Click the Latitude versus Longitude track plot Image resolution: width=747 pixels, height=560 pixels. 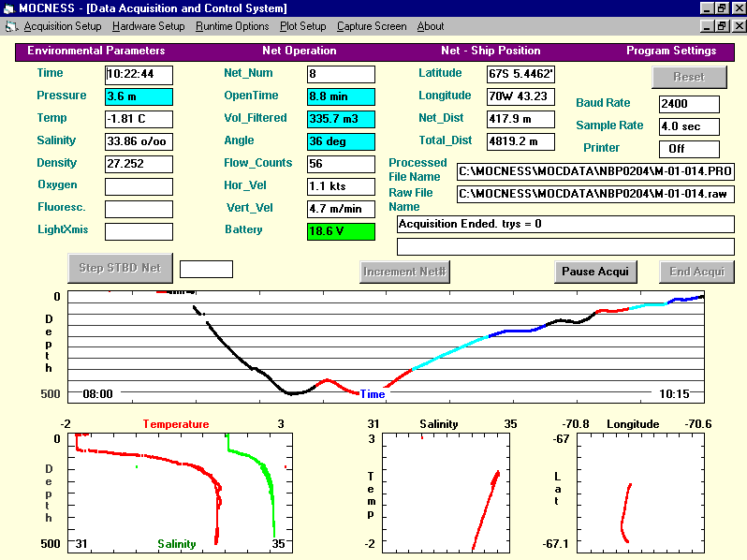[641, 493]
